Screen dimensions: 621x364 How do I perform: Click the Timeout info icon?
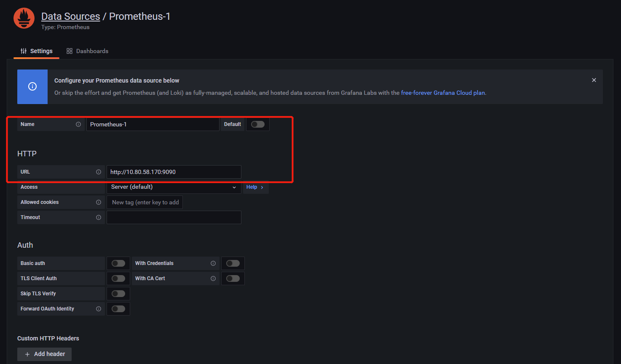(x=99, y=217)
